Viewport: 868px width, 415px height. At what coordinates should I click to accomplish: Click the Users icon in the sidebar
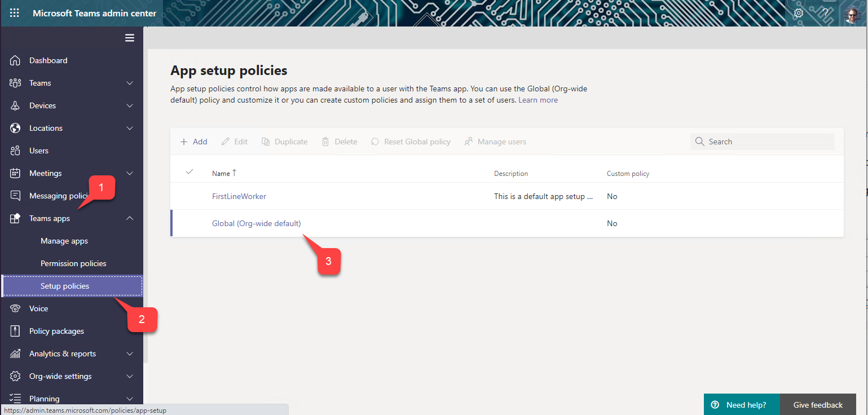point(15,151)
